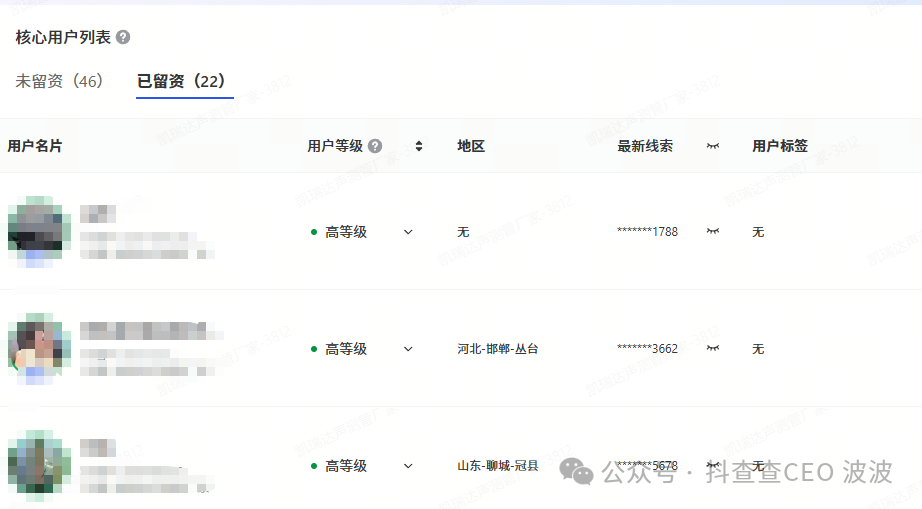This screenshot has height=509, width=922.
Task: Click 无 tag cell in 河北-邯郸-丛台 row
Action: [x=758, y=349]
